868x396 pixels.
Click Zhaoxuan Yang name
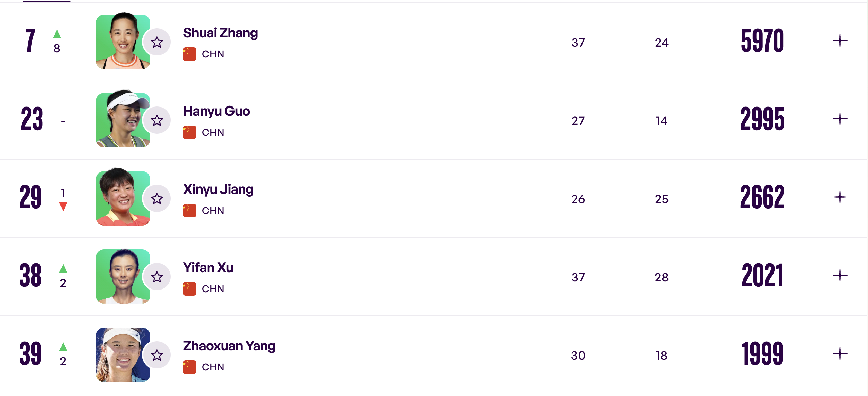coord(229,346)
